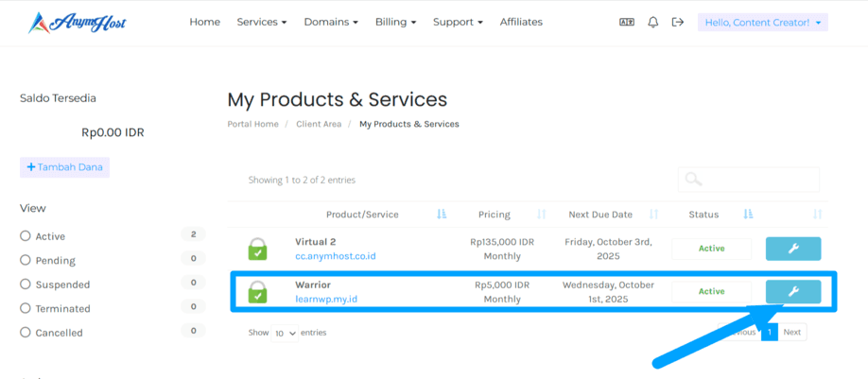The height and width of the screenshot is (379, 868).
Task: Open the Show entries count dropdown
Action: tap(285, 333)
